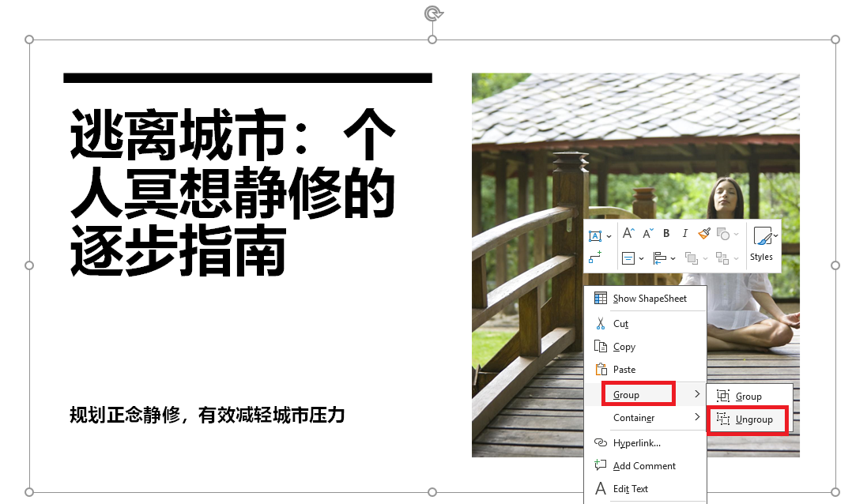Expand the Container submenu
This screenshot has height=504, width=867.
coord(645,418)
